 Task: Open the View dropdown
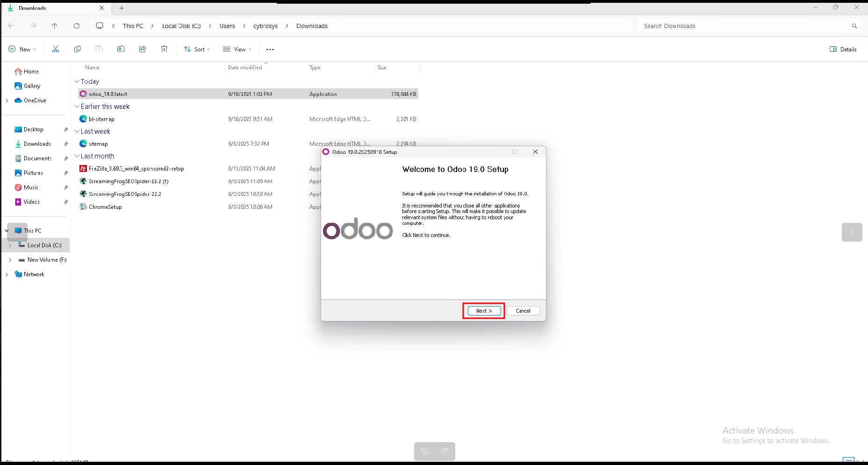[x=237, y=49]
